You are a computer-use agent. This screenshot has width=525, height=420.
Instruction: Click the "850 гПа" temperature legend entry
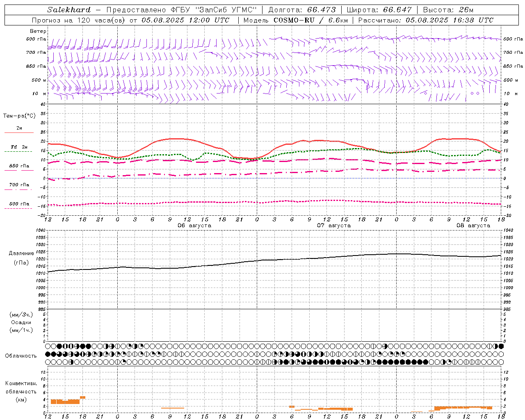[19, 166]
